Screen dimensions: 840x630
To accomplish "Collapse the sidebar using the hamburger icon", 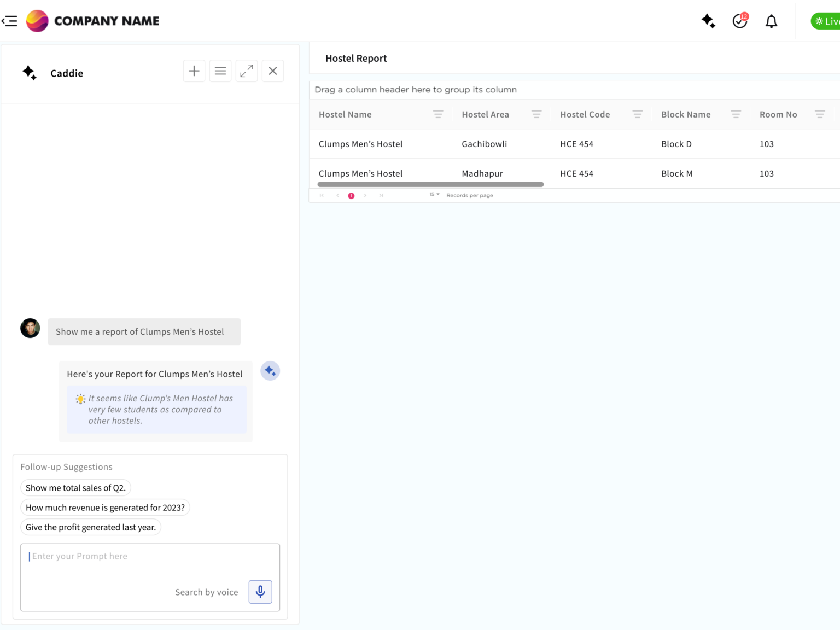I will tap(9, 21).
